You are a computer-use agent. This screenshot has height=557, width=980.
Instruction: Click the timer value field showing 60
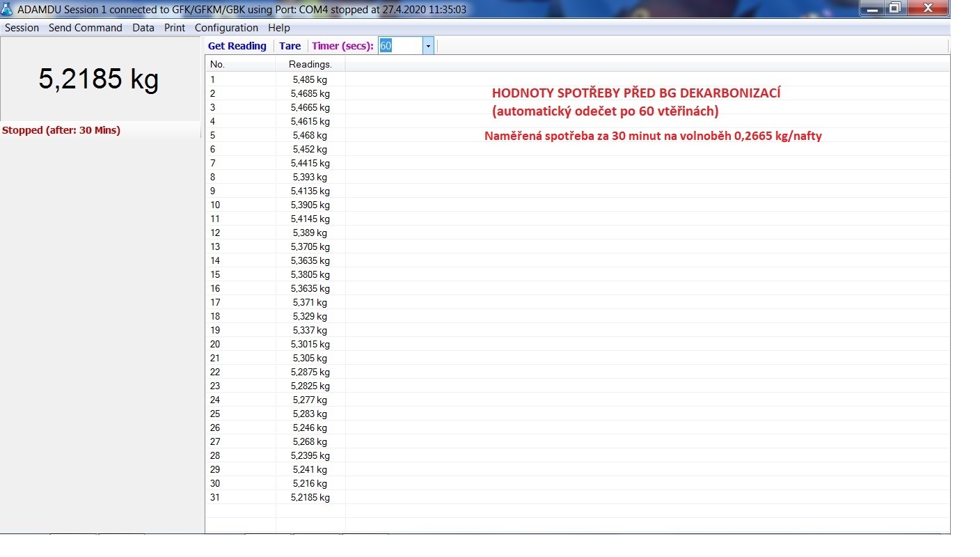click(x=400, y=46)
